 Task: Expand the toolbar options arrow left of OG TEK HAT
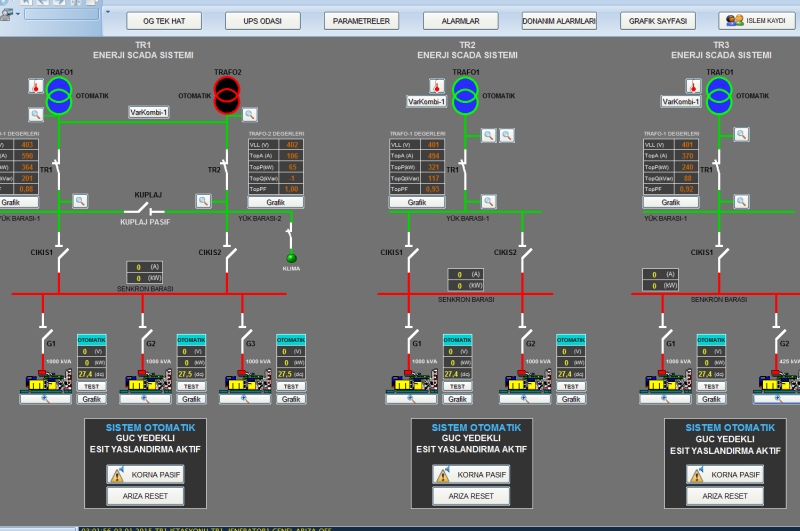tap(108, 12)
